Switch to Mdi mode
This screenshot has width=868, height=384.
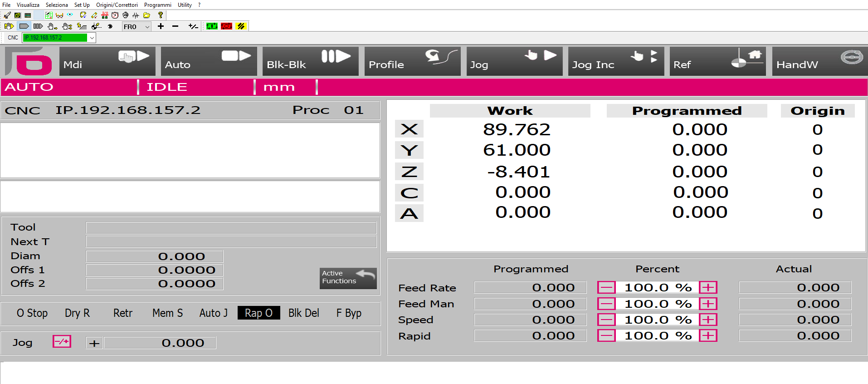107,61
